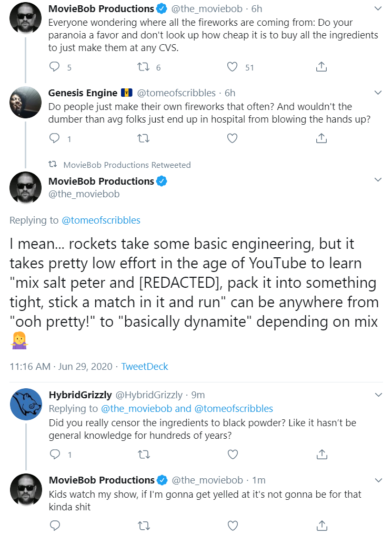Image resolution: width=392 pixels, height=534 pixels.
Task: Retweet HybridGrizzly's black powder tweet
Action: point(144,455)
